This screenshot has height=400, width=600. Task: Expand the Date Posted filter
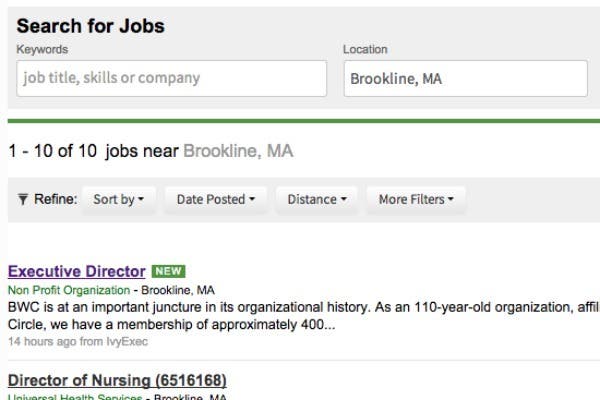click(215, 199)
